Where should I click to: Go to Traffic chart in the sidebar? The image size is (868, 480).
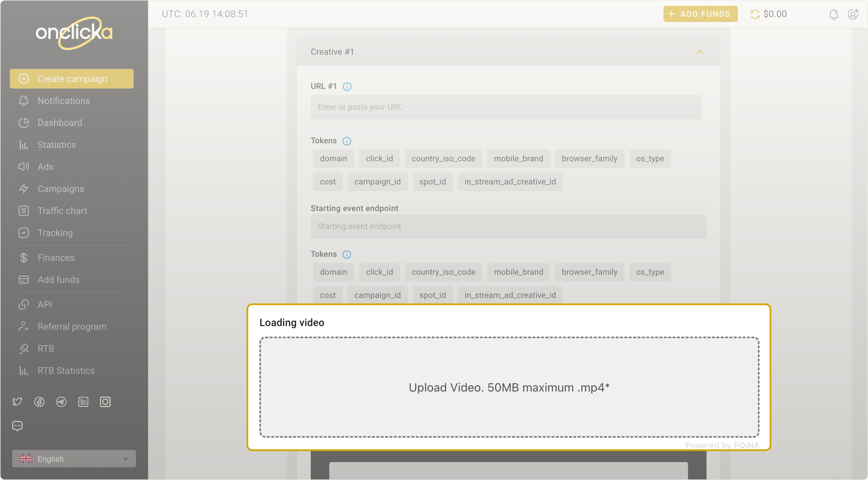[62, 211]
